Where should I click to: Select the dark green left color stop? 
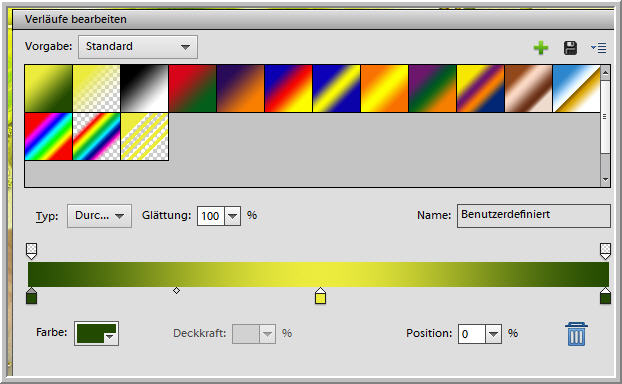tap(31, 296)
